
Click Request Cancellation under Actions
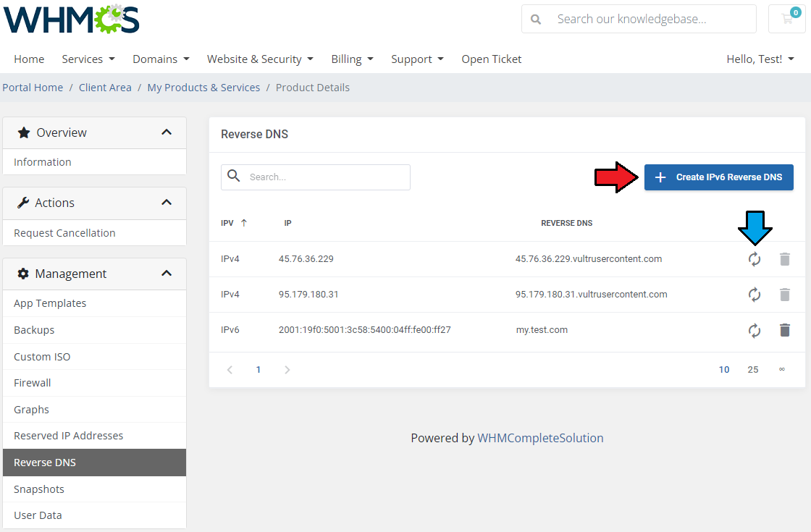pos(94,233)
